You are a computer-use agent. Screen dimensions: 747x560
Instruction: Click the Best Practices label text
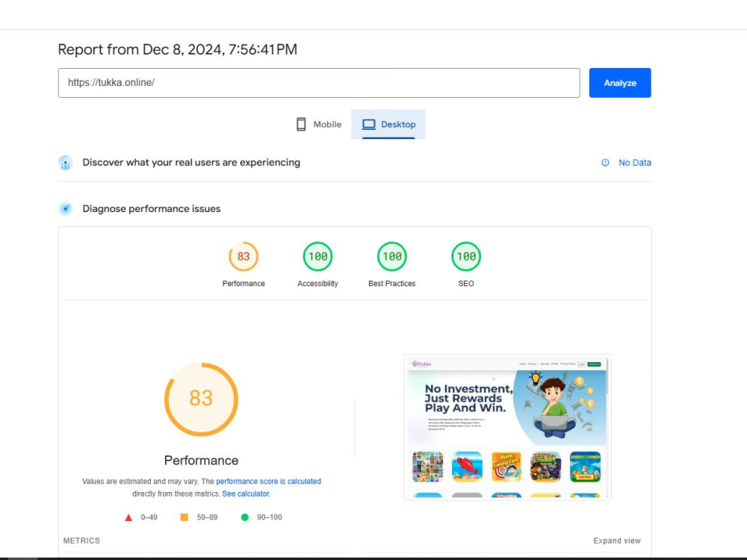click(x=391, y=283)
